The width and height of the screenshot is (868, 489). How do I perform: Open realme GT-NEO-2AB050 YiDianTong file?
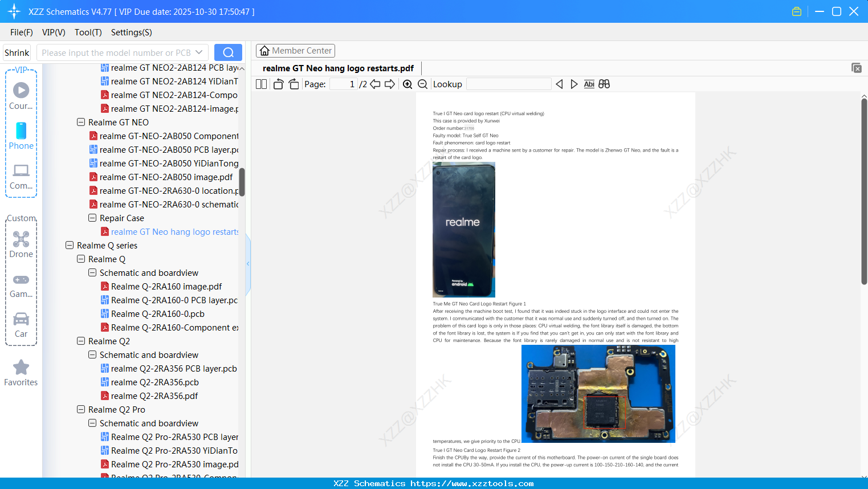[x=169, y=164]
